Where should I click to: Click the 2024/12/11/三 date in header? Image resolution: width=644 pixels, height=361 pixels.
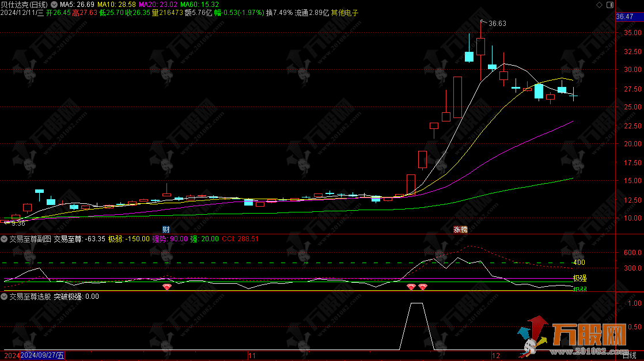22,13
